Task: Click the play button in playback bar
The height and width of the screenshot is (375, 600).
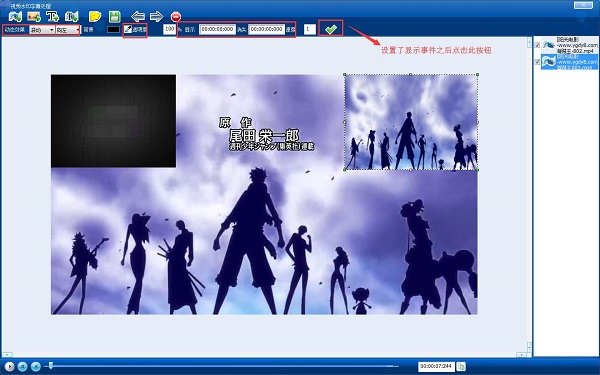Action: tap(10, 367)
